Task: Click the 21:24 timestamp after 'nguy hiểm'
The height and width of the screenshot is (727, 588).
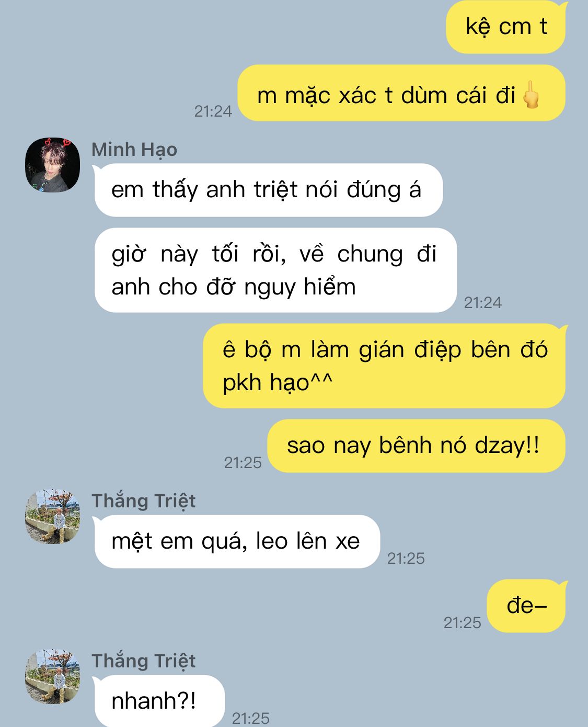Action: [x=482, y=302]
